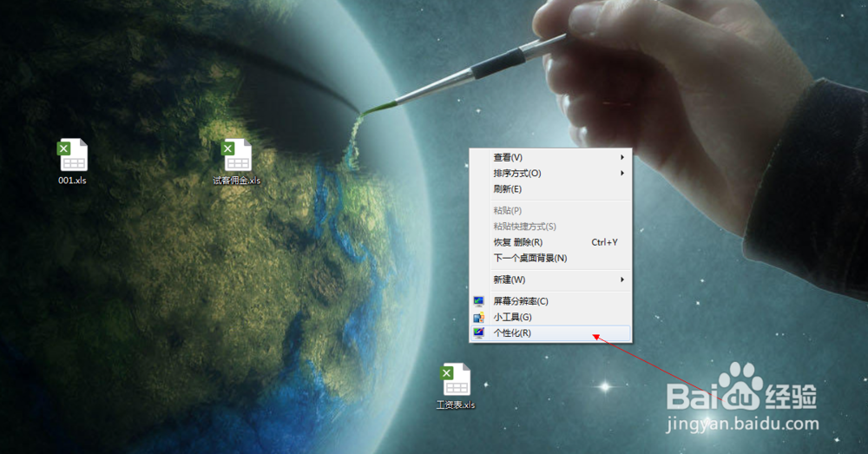The width and height of the screenshot is (868, 454).
Task: Click the greyed 粘贴快捷方式(S) entry
Action: 550,227
